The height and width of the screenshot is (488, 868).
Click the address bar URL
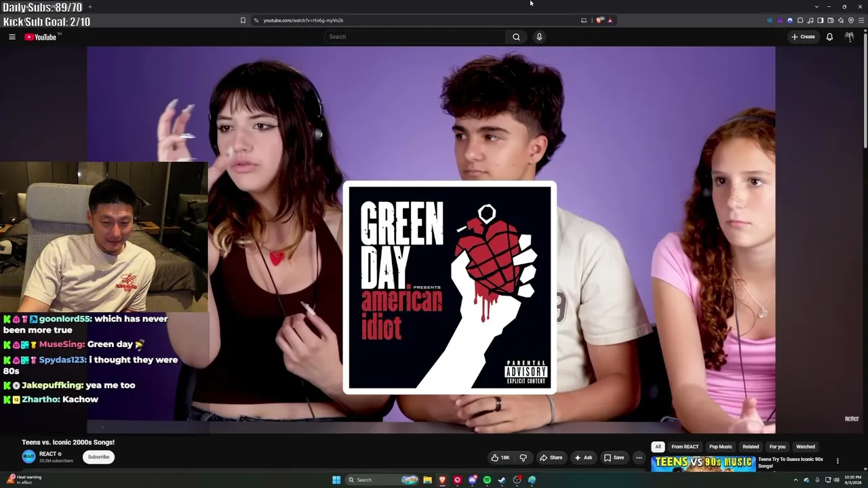pos(303,20)
